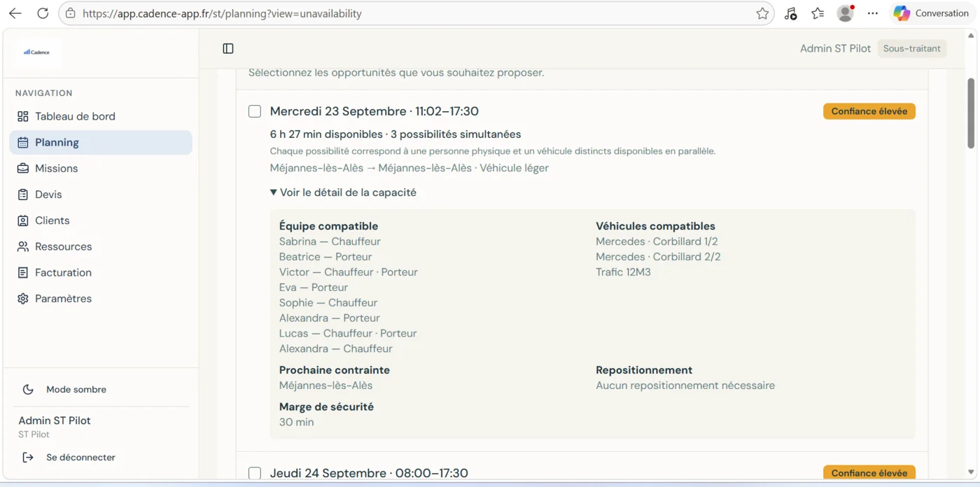Click the Ressources people icon
This screenshot has width=980, height=487.
point(23,246)
